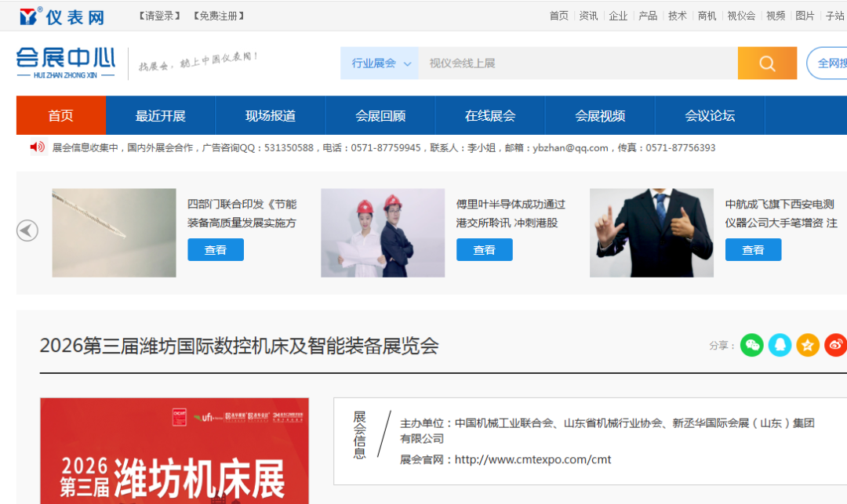Open the http://www.cmtexpo.com/cmt website link
Screen dimensions: 847x504
tap(533, 459)
